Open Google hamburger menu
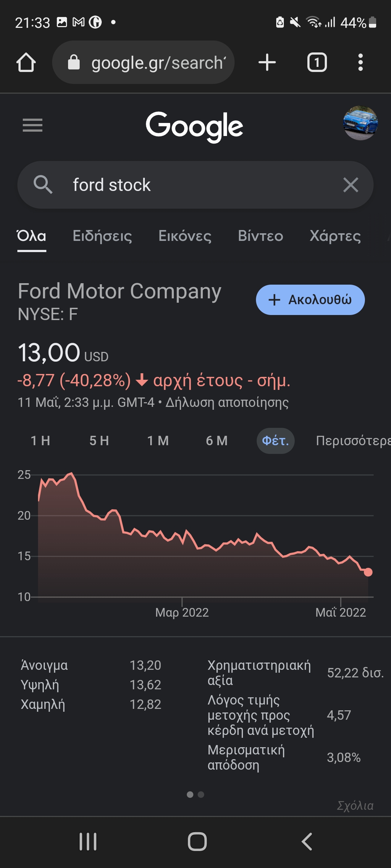Viewport: 391px width, 868px height. (x=33, y=125)
